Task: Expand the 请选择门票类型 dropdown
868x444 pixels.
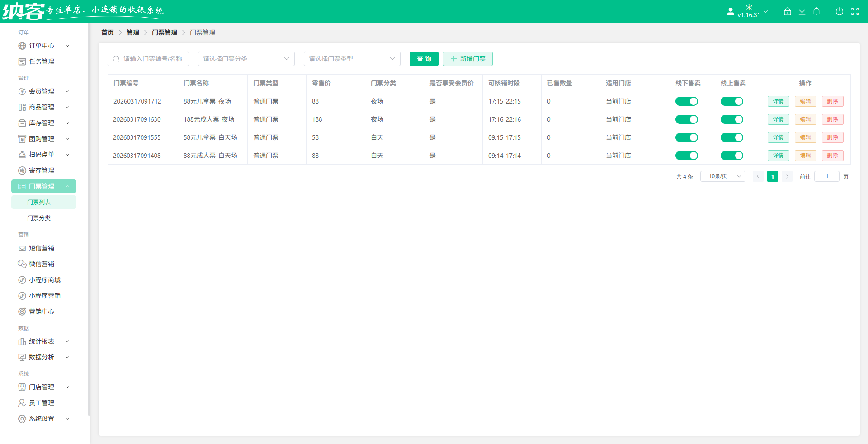Action: click(352, 58)
